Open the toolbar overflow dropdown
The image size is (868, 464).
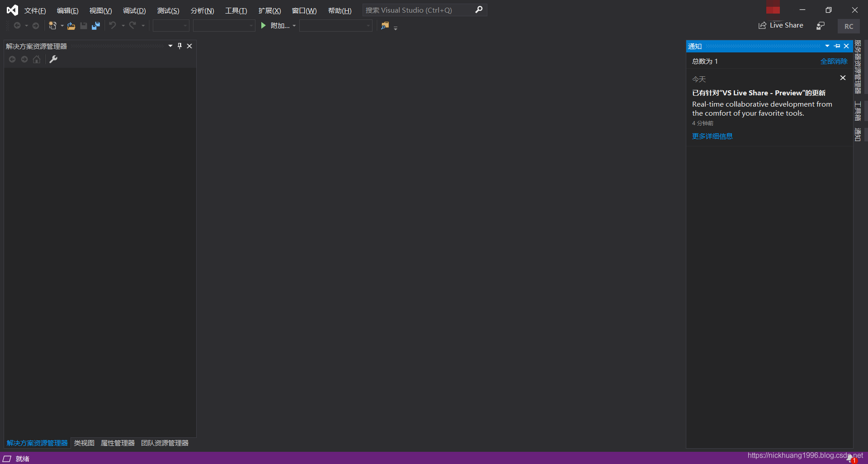pos(396,28)
